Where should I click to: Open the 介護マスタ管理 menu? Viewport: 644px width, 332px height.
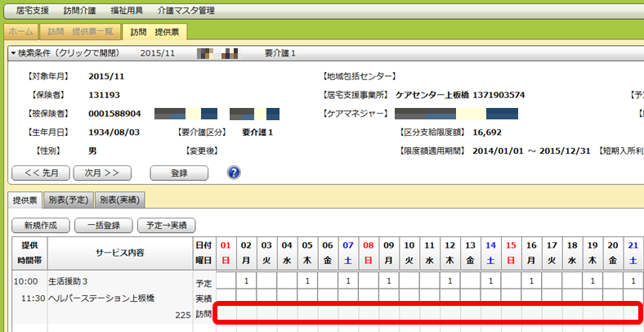[186, 11]
